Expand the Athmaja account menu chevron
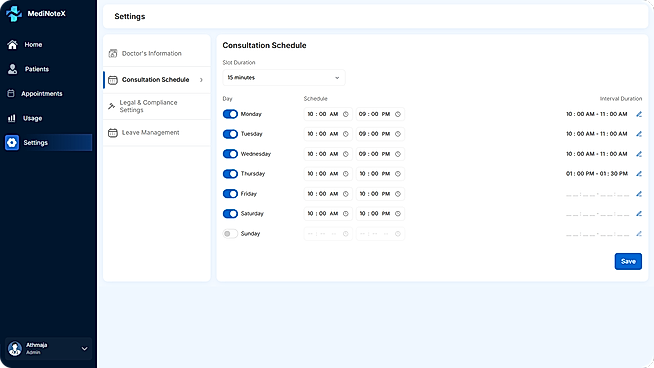The height and width of the screenshot is (368, 654). 84,349
